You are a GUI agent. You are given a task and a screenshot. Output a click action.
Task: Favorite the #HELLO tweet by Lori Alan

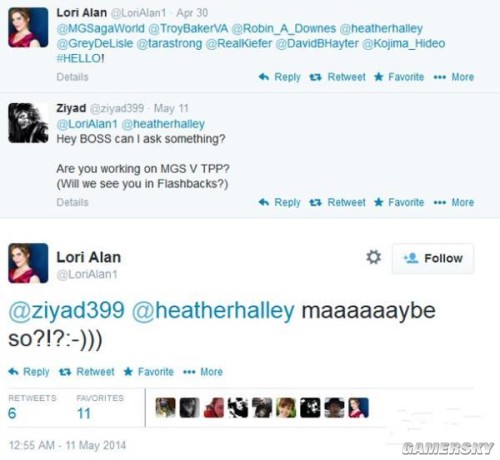pos(399,77)
